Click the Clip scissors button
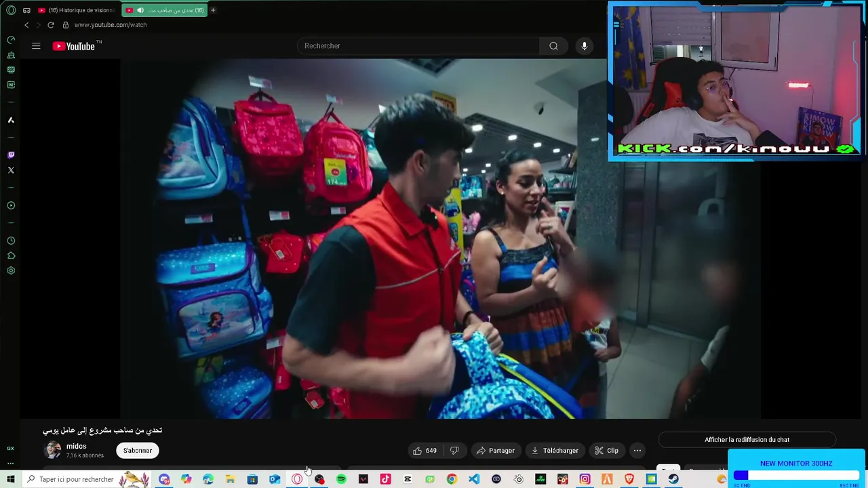This screenshot has width=868, height=488. pyautogui.click(x=606, y=451)
